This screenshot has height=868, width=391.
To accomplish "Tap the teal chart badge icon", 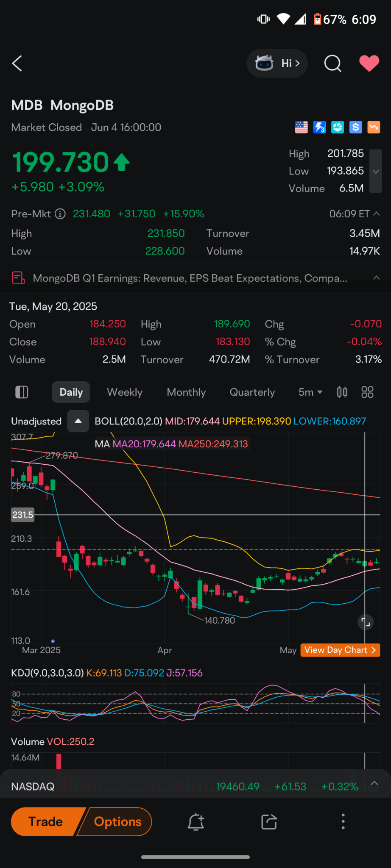I will coord(338,127).
